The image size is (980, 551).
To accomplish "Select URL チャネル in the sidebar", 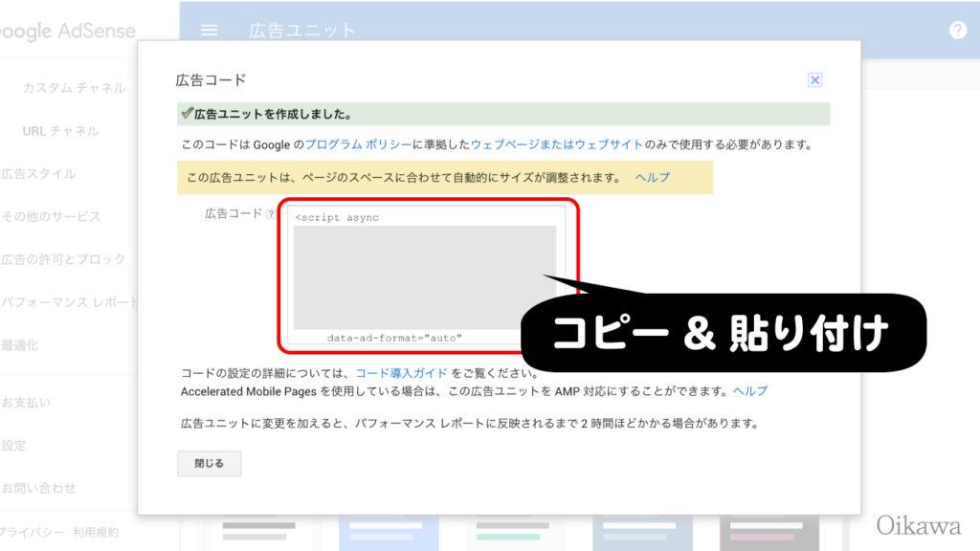I will click(60, 131).
